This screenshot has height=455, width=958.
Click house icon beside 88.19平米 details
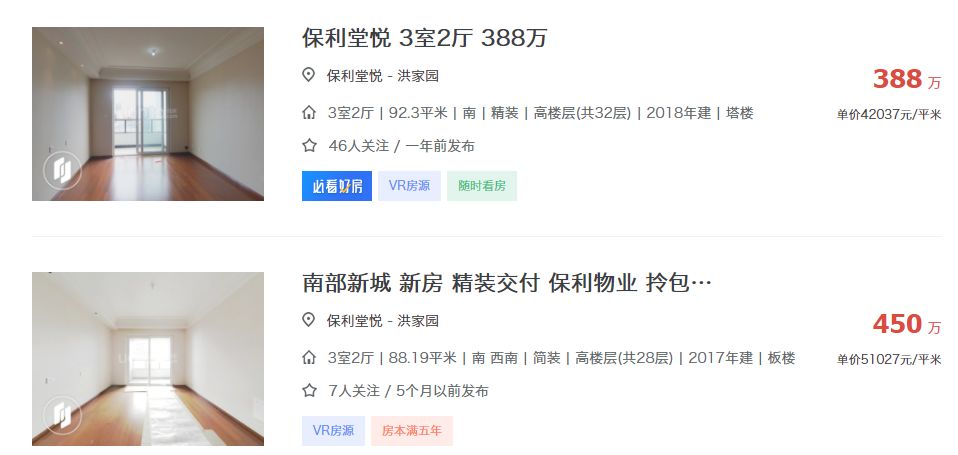(x=309, y=358)
